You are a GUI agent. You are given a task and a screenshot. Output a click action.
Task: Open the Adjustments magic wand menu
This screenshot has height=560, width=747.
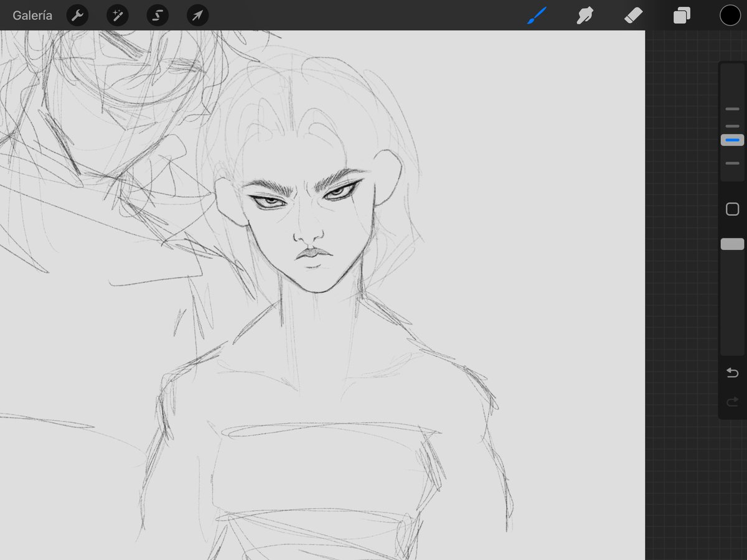117,15
